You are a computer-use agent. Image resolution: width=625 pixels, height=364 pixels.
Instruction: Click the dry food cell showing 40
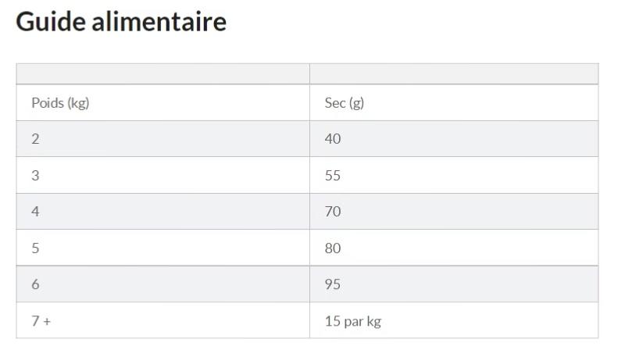click(333, 139)
